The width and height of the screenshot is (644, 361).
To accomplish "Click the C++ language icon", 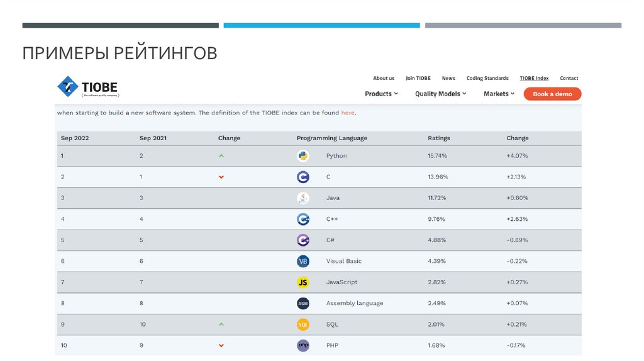I will click(303, 219).
